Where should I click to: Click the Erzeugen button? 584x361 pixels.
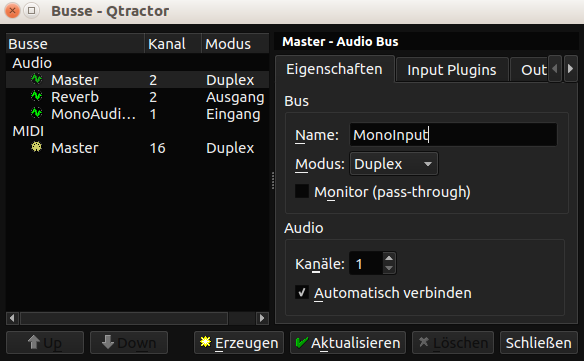239,342
